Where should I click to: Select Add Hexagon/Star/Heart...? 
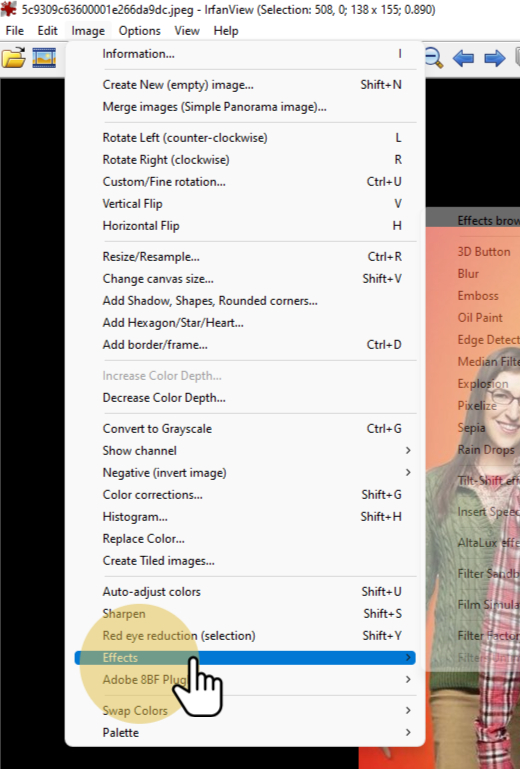point(245,323)
